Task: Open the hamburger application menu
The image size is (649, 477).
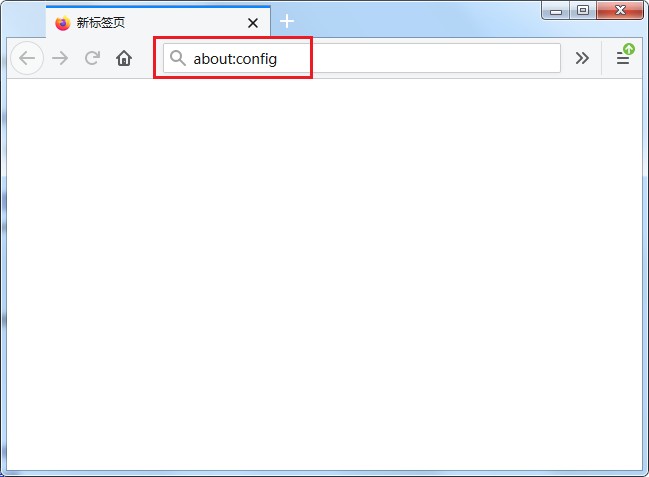Action: 622,60
